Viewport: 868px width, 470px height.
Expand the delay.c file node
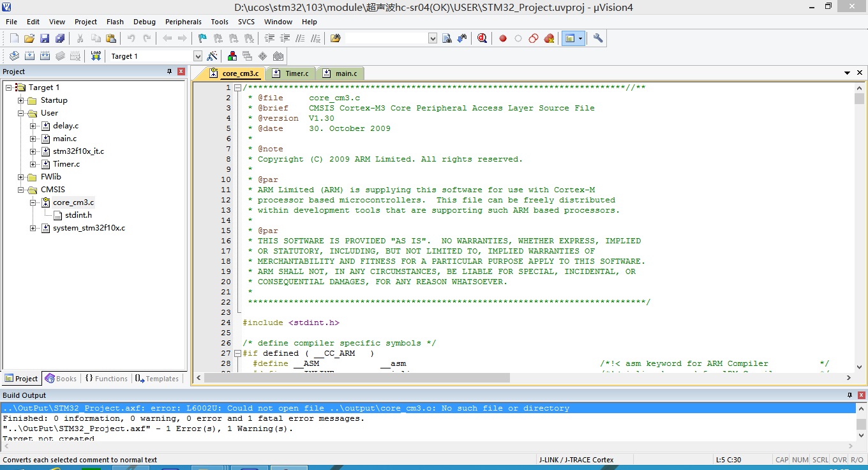pyautogui.click(x=33, y=126)
